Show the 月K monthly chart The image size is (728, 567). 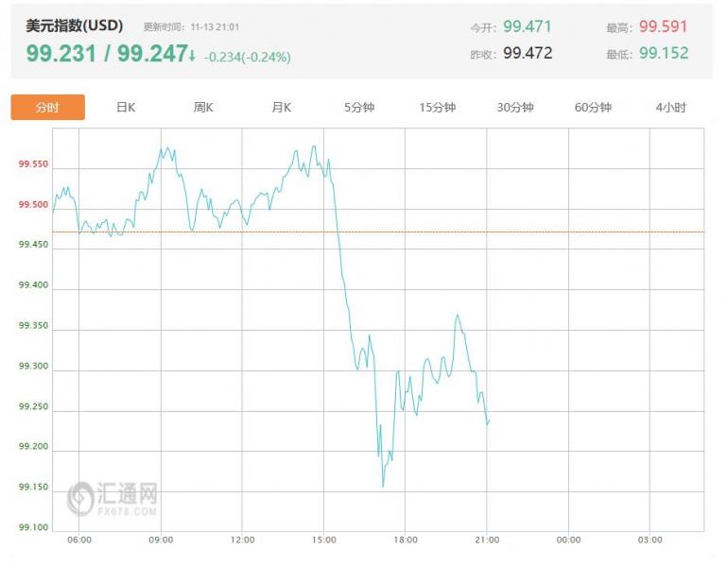[281, 108]
